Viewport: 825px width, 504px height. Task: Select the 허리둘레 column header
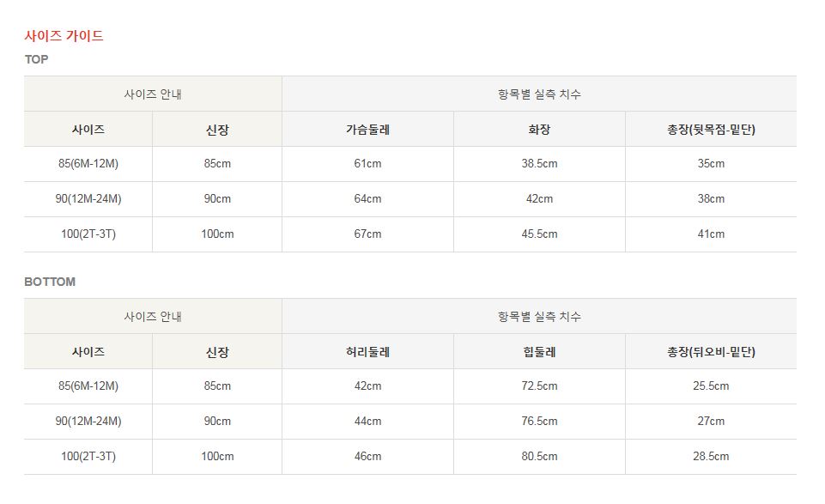(367, 352)
